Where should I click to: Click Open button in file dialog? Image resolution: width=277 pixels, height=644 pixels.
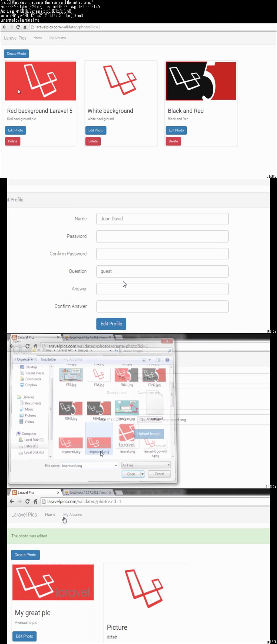131,474
